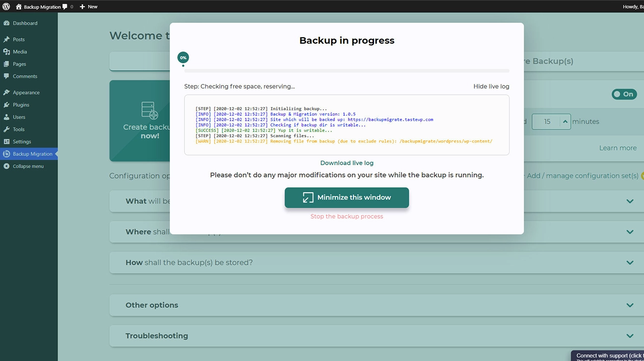Open the comments bubble in admin bar

pyautogui.click(x=65, y=7)
